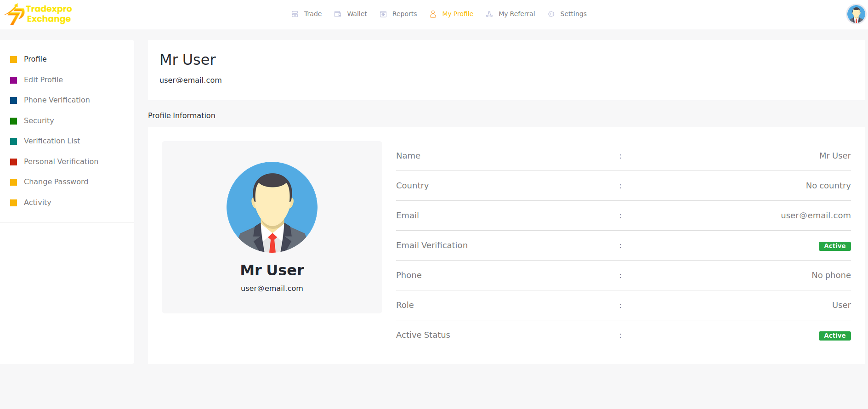Click the Reports icon in navbar
Viewport: 868px width, 409px height.
(x=383, y=14)
